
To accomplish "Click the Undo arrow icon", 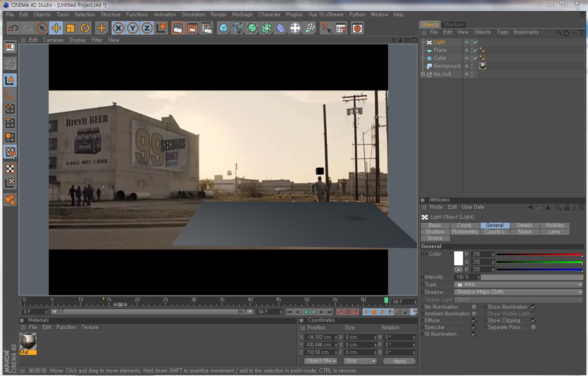I will pos(13,28).
